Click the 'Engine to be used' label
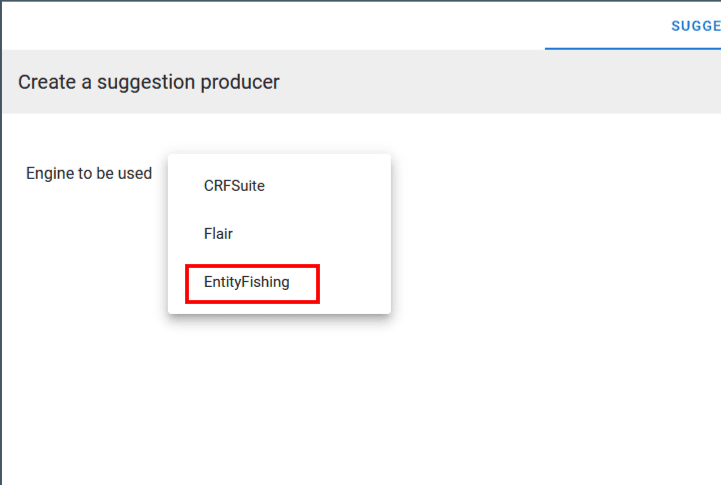Image resolution: width=721 pixels, height=485 pixels. point(89,173)
